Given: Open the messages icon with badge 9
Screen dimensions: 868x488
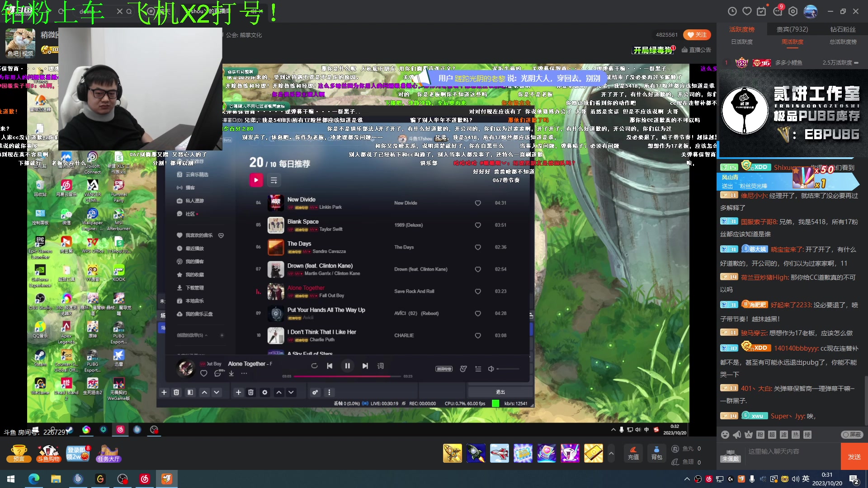Looking at the screenshot, I should tap(778, 11).
